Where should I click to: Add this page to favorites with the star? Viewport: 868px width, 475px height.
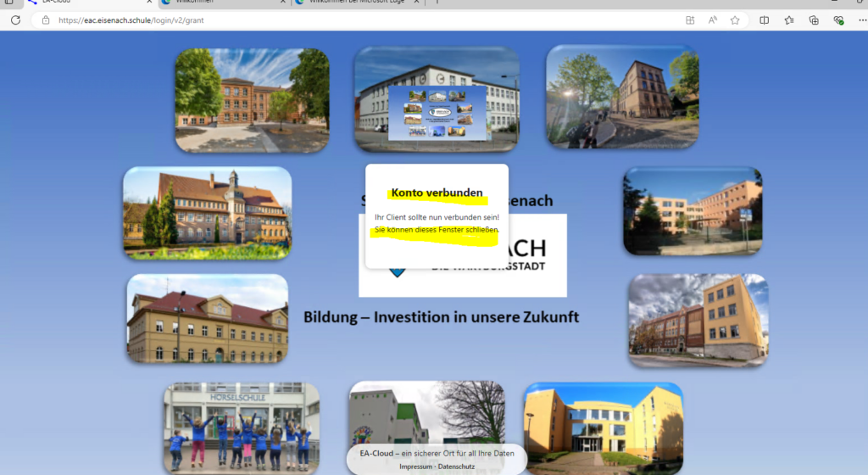tap(735, 20)
